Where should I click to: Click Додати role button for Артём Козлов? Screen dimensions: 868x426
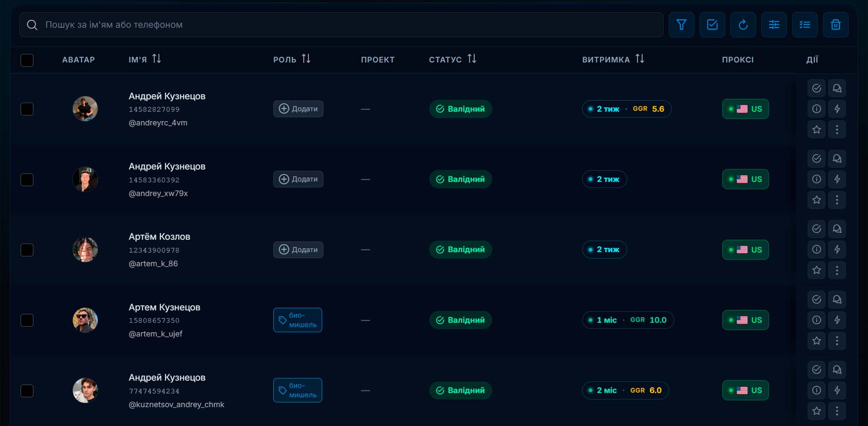click(x=298, y=250)
